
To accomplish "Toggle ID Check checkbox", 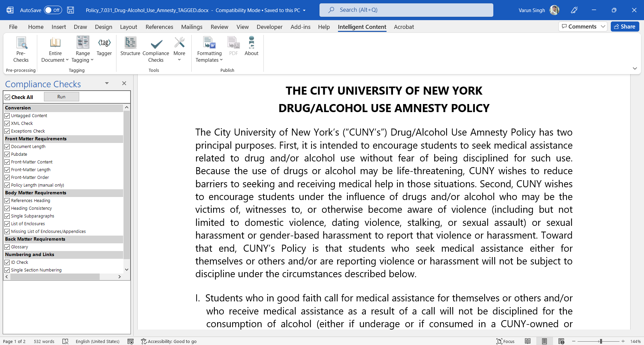I will coord(7,262).
